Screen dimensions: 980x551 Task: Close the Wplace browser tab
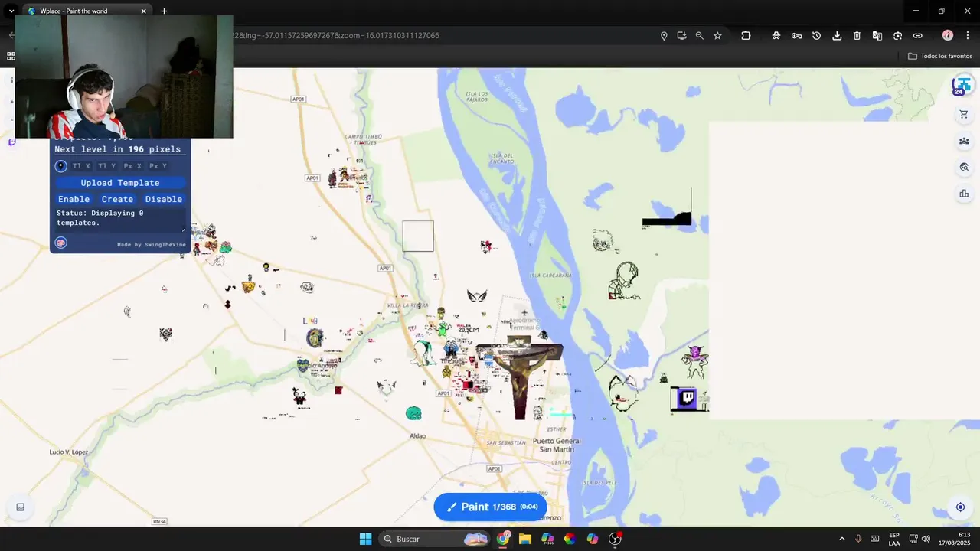143,11
